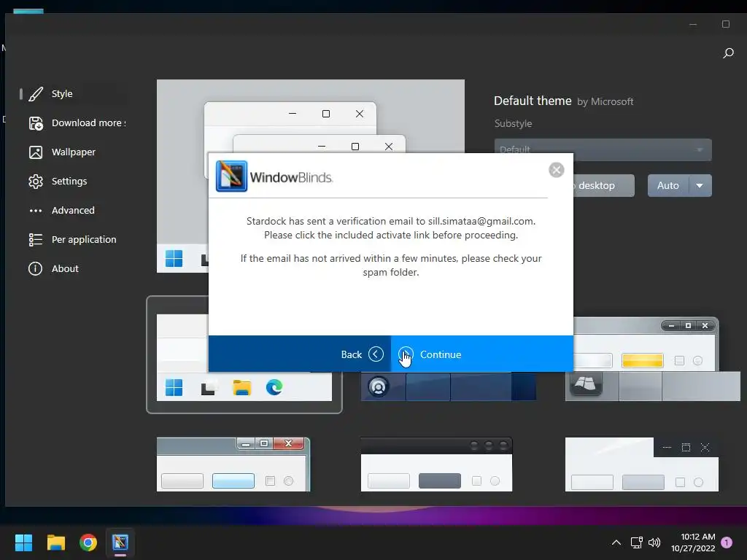747x560 pixels.
Task: Click Continue in the verification dialog
Action: [x=482, y=354]
